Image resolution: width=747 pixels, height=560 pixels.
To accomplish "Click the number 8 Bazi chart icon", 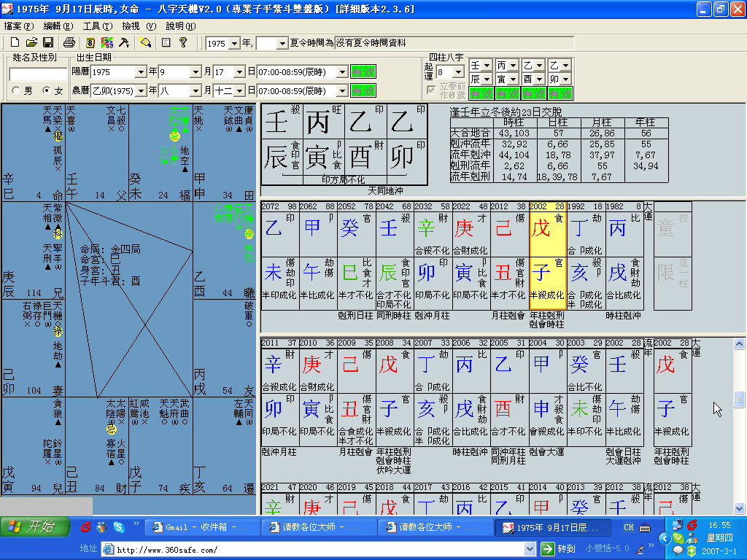I will tap(90, 42).
